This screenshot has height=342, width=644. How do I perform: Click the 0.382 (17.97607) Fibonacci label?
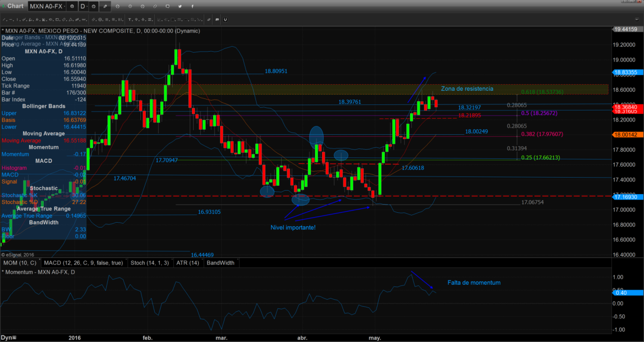click(542, 134)
